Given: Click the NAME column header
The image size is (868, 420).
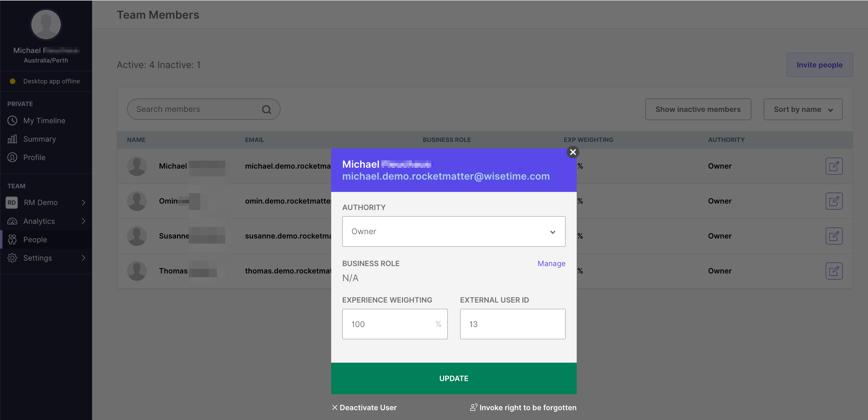Looking at the screenshot, I should 136,140.
